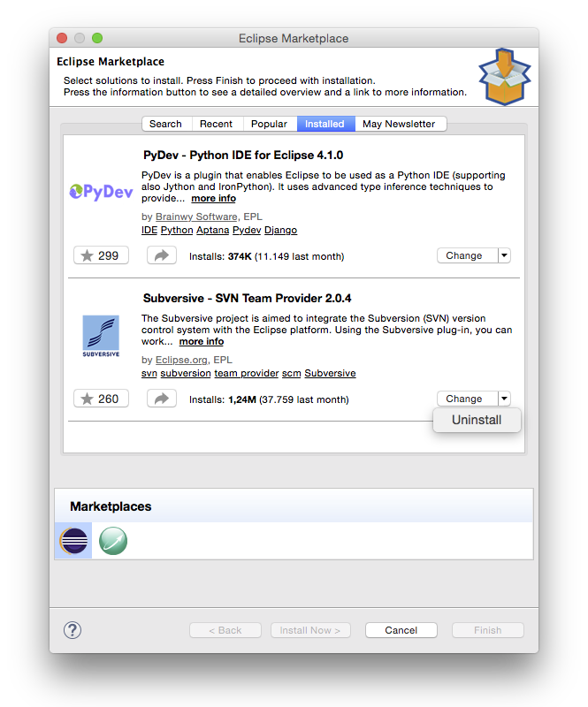Click the subversion tag link
Screen dimensions: 588x707
click(x=186, y=373)
